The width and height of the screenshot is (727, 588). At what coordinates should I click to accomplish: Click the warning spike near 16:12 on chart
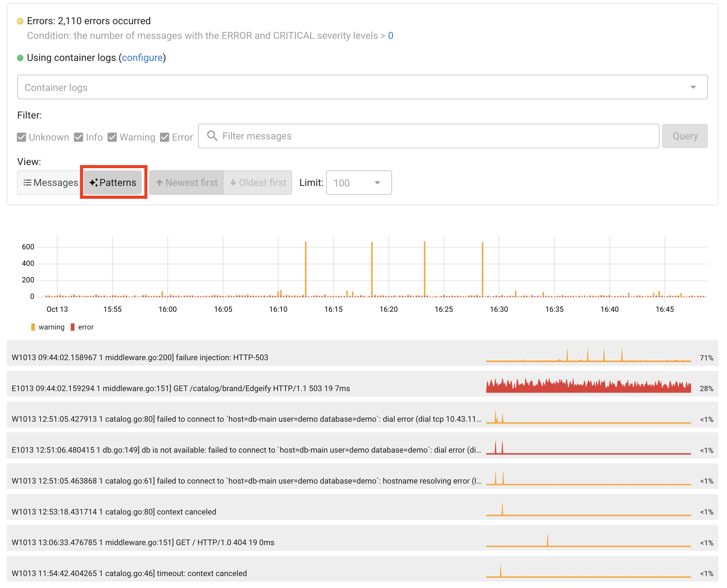point(306,269)
